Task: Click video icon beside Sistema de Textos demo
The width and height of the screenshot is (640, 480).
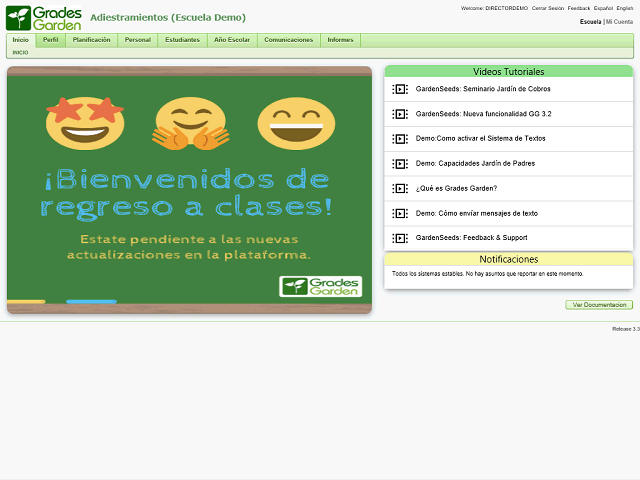Action: (400, 139)
